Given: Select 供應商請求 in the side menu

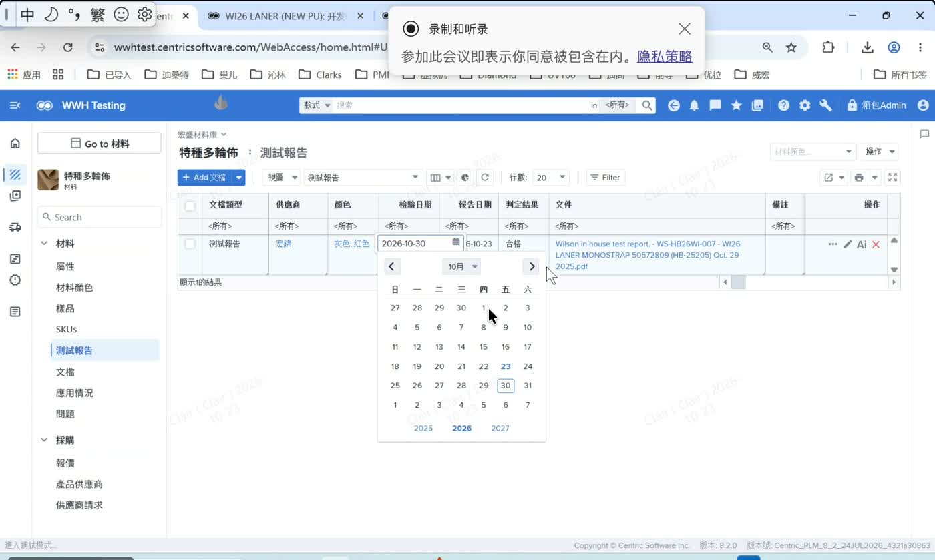Looking at the screenshot, I should coord(79,505).
